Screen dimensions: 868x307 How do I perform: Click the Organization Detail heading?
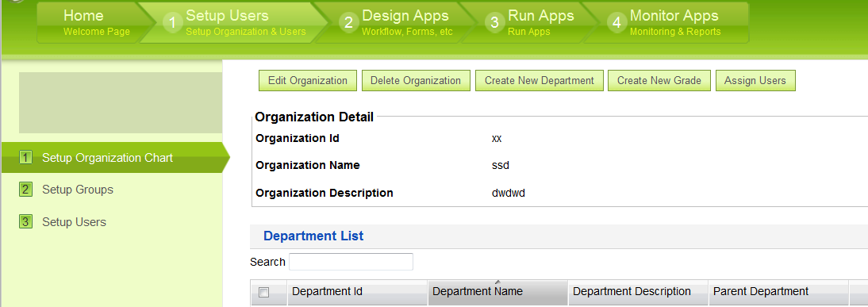tap(314, 117)
